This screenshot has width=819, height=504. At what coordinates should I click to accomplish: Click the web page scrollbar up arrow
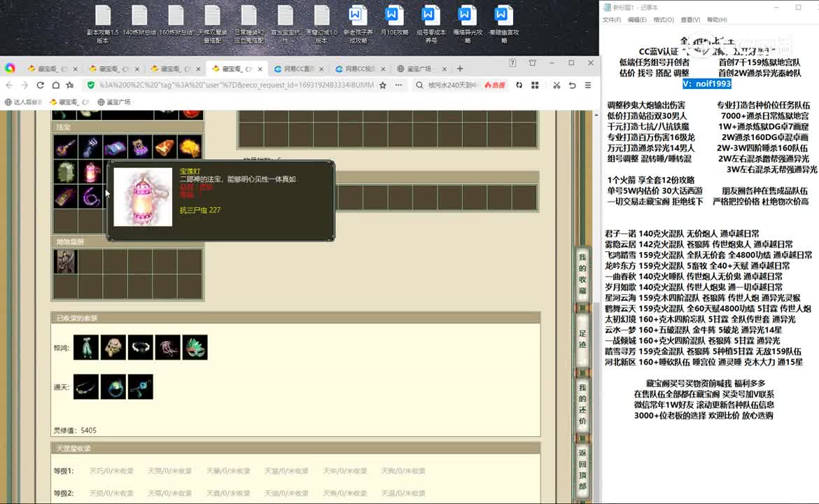point(596,115)
